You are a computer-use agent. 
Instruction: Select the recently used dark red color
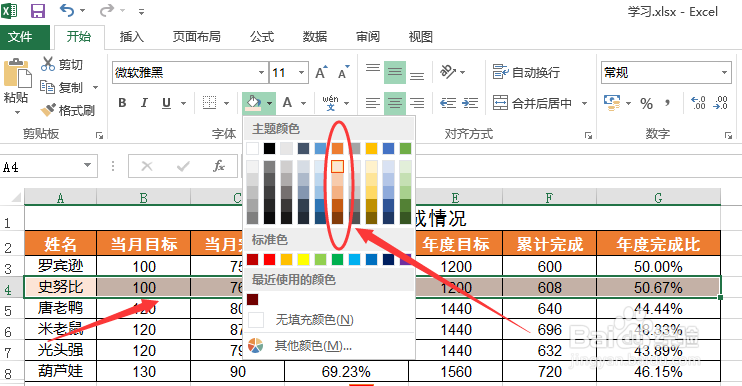click(x=253, y=299)
